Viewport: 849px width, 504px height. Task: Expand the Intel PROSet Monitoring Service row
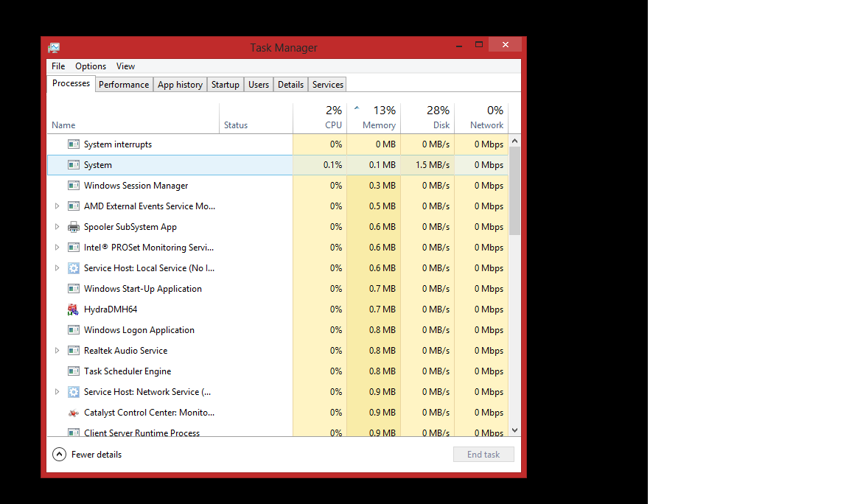(57, 248)
